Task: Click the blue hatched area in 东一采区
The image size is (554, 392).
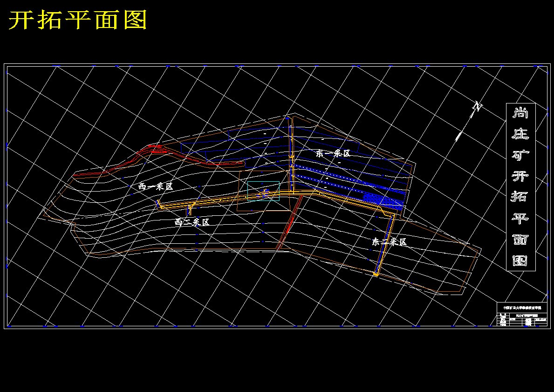Action: pos(383,201)
